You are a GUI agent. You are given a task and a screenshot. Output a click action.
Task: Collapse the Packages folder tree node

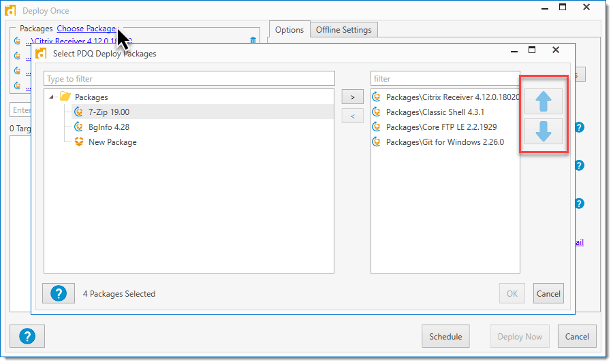click(52, 97)
